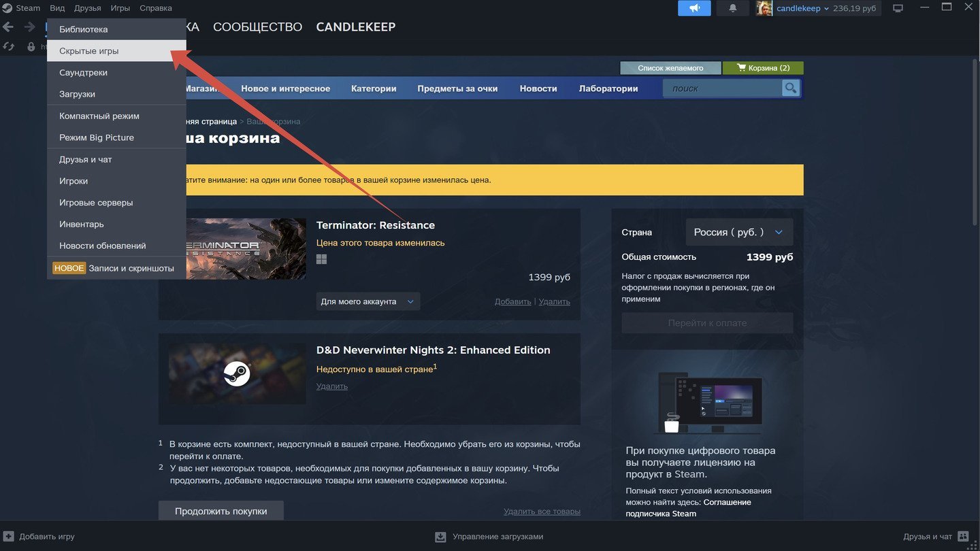Open Друзья и чат menu entry
980x551 pixels.
(116, 159)
